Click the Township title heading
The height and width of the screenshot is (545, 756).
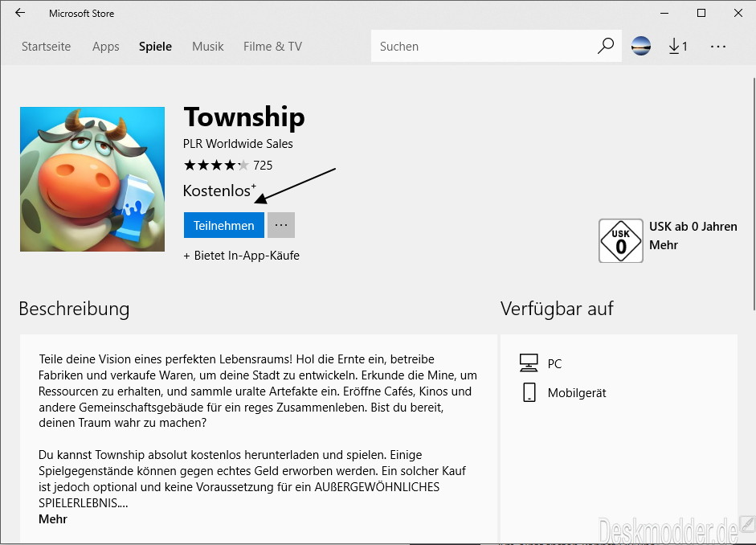pos(244,117)
